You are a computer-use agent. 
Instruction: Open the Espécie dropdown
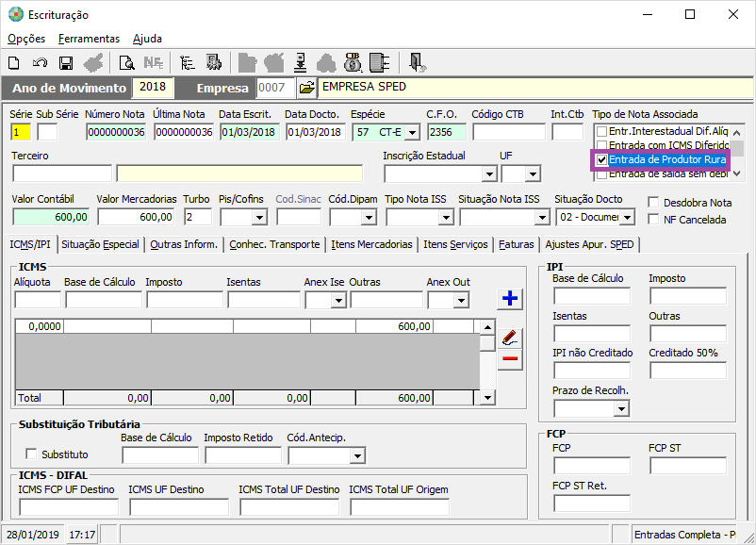coord(412,132)
